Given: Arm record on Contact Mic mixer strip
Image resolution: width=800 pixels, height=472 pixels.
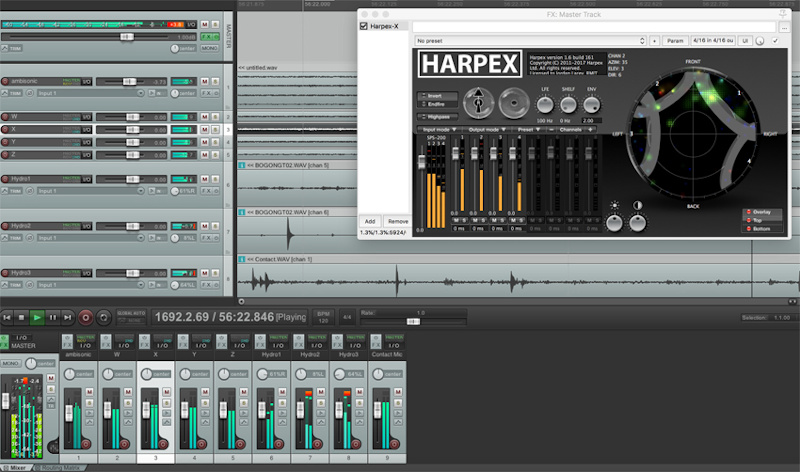Looking at the screenshot, I should tap(394, 444).
